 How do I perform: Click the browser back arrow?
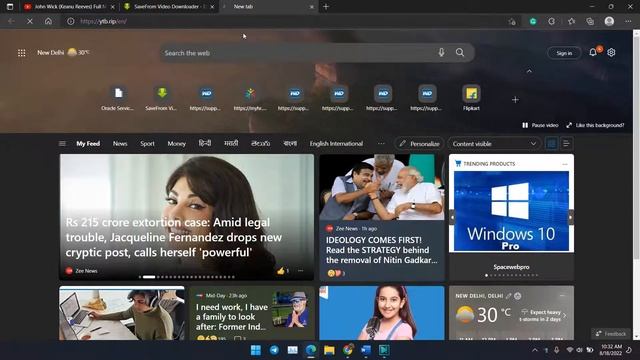coord(11,21)
